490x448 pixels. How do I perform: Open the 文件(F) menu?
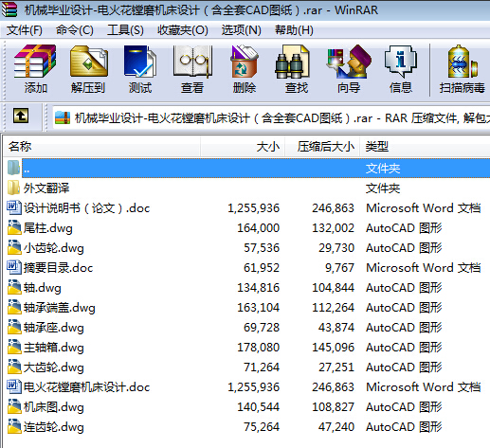(x=25, y=30)
